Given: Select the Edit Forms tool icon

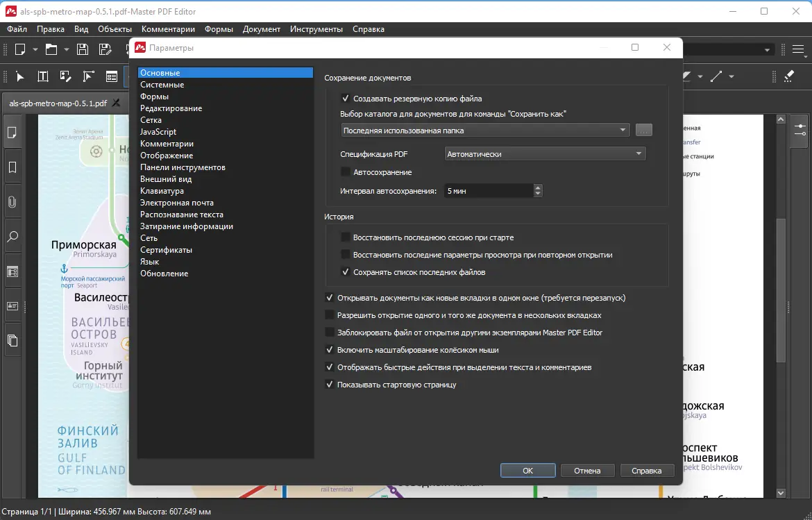Looking at the screenshot, I should click(111, 76).
